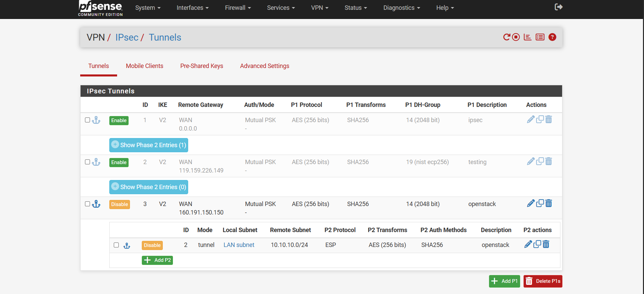Check the box for tunnel 3 openstack
Screen dimensions: 644x294
click(x=87, y=204)
